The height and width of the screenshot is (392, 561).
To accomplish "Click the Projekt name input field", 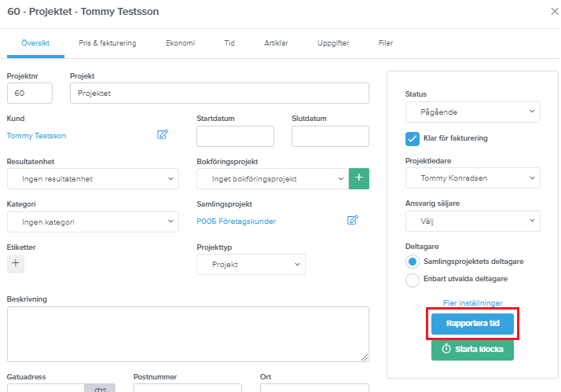I will (219, 93).
